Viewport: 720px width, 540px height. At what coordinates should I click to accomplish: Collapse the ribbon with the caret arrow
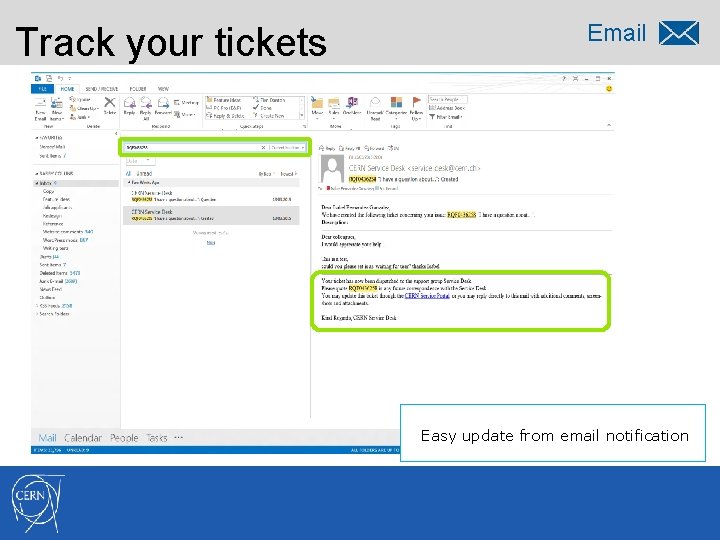click(x=609, y=125)
